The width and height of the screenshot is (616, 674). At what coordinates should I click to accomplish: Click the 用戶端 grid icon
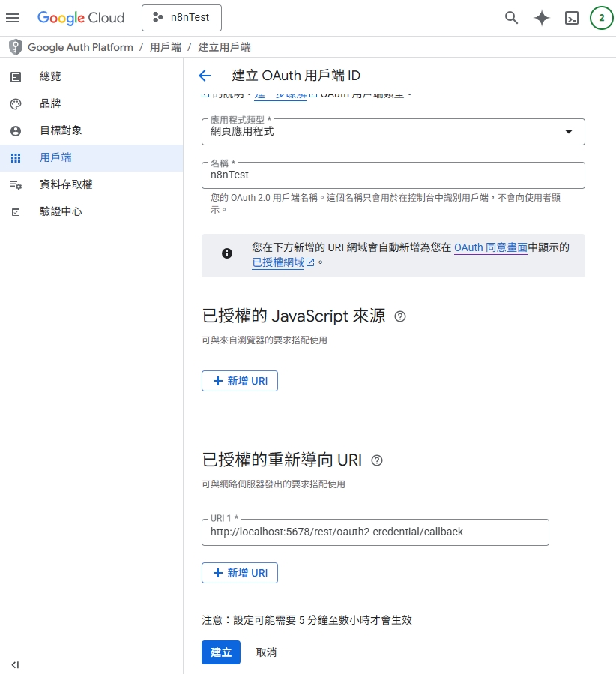[x=16, y=158]
